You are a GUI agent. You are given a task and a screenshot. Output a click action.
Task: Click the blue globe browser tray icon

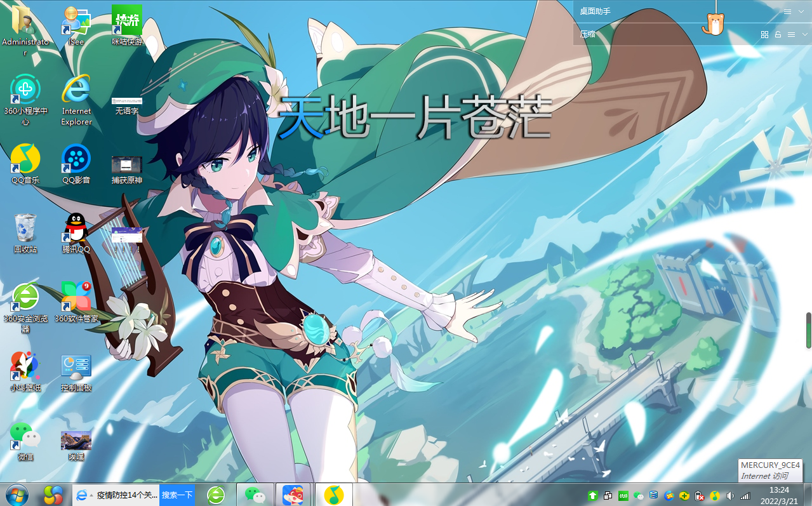pyautogui.click(x=669, y=495)
